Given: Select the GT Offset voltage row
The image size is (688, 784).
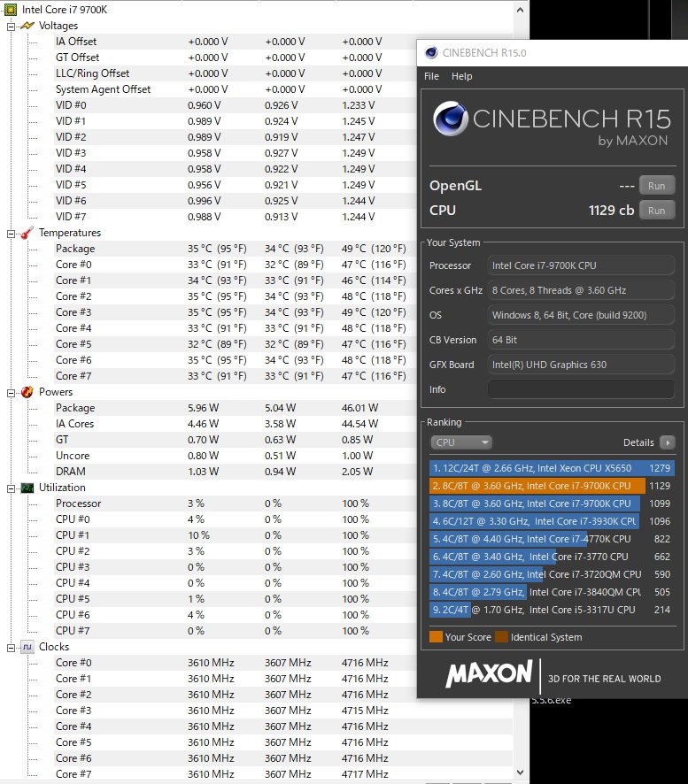Looking at the screenshot, I should pos(234,58).
